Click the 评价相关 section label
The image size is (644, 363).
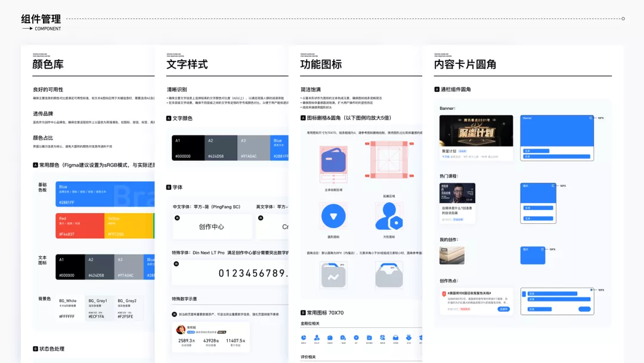308,357
